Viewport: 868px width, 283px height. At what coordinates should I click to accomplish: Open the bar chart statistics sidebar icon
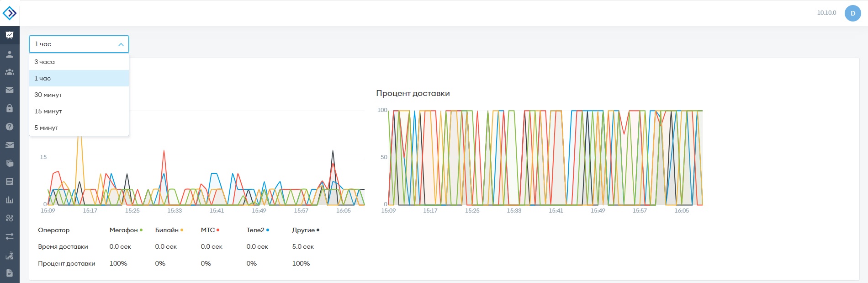(x=10, y=200)
